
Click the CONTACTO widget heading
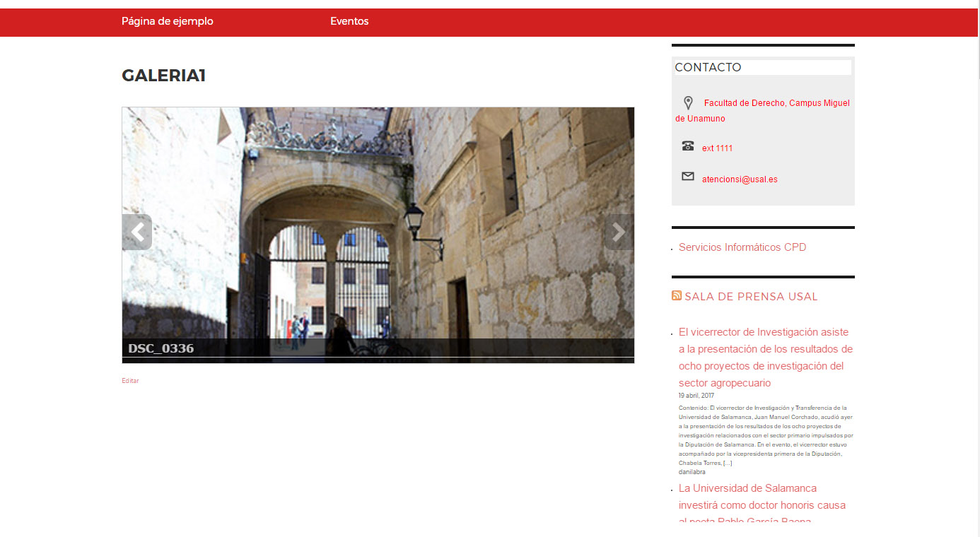708,68
